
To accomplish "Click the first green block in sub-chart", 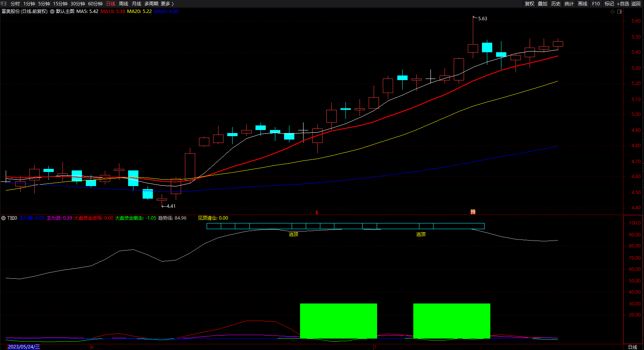I will click(339, 321).
